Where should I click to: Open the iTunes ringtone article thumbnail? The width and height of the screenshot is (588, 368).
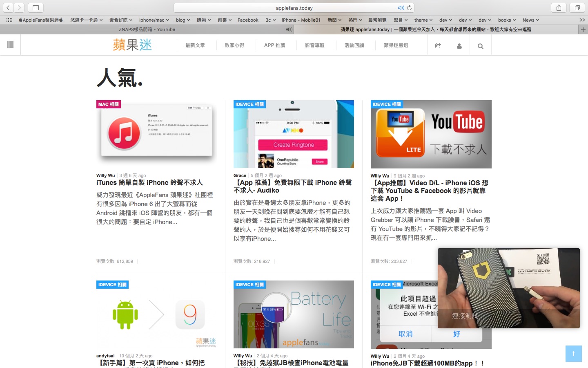[x=156, y=134]
